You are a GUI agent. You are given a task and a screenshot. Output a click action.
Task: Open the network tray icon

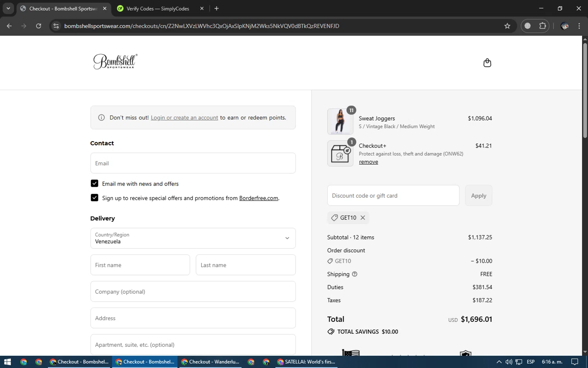coord(519,362)
